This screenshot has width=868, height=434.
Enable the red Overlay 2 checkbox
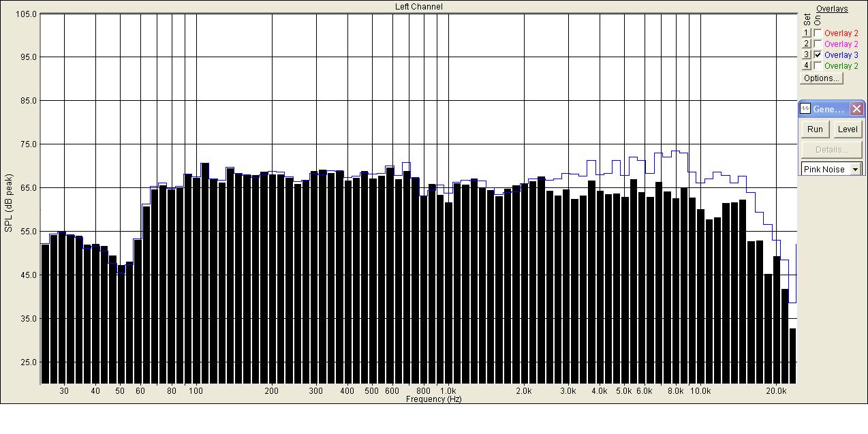click(818, 33)
